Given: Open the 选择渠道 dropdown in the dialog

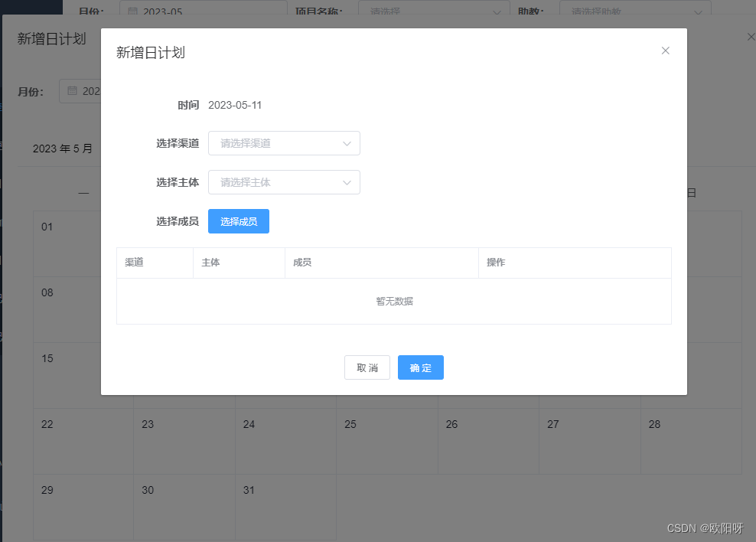Looking at the screenshot, I should [284, 143].
